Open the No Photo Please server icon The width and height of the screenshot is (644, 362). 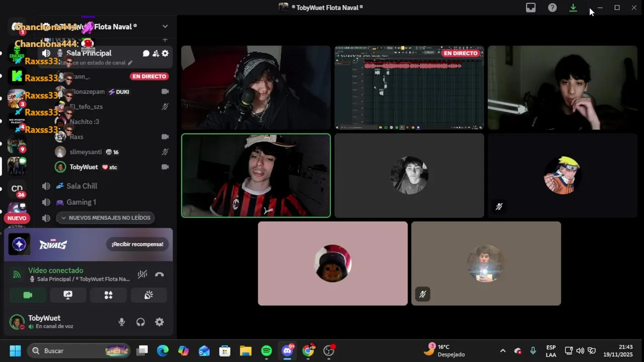(x=17, y=121)
